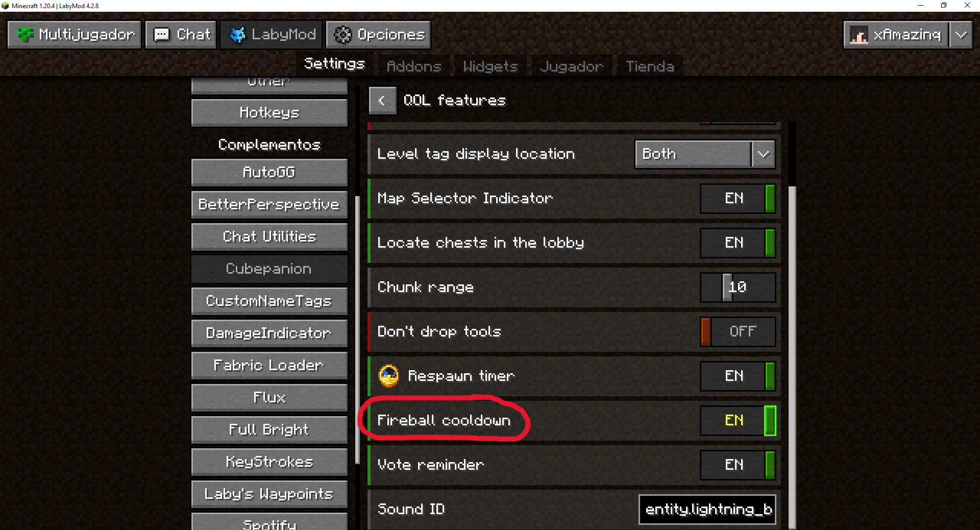Click the xAmazing player head avatar
Image resolution: width=980 pixels, height=530 pixels.
[859, 35]
